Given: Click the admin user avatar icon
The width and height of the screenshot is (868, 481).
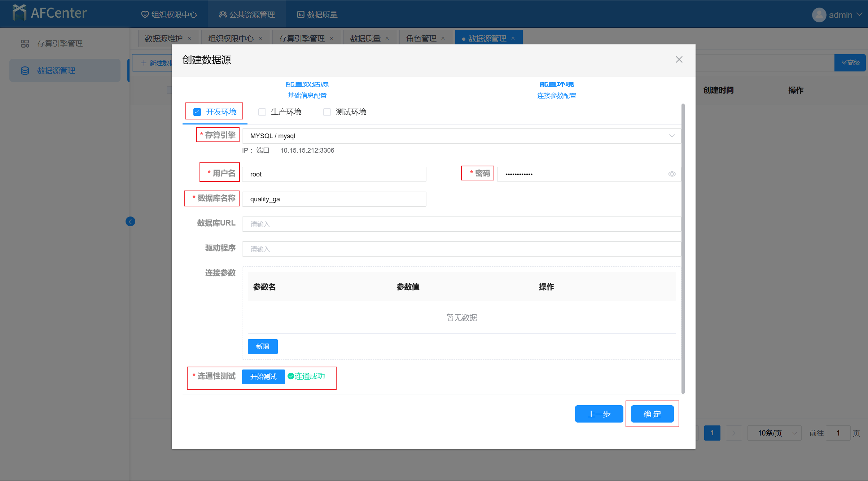Looking at the screenshot, I should (x=819, y=15).
